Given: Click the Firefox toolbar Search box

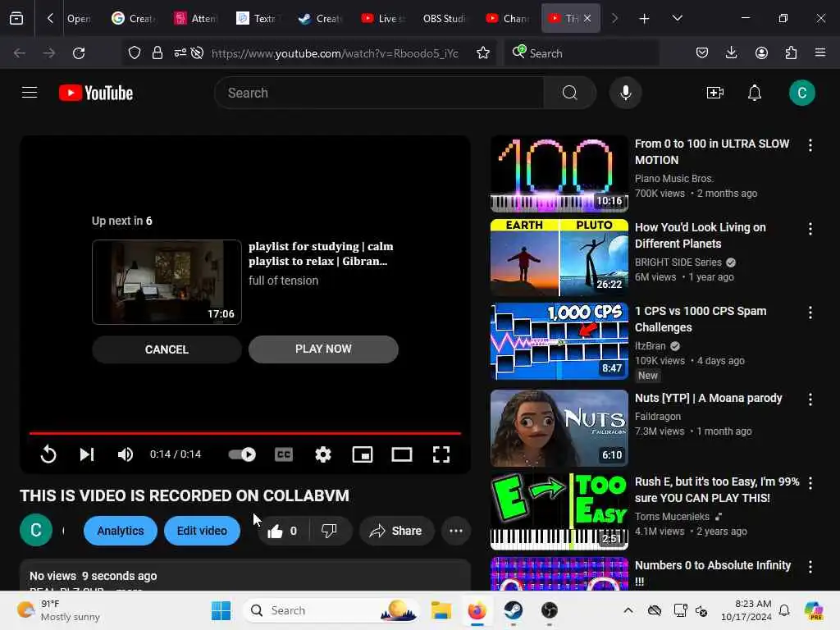Looking at the screenshot, I should (x=582, y=53).
